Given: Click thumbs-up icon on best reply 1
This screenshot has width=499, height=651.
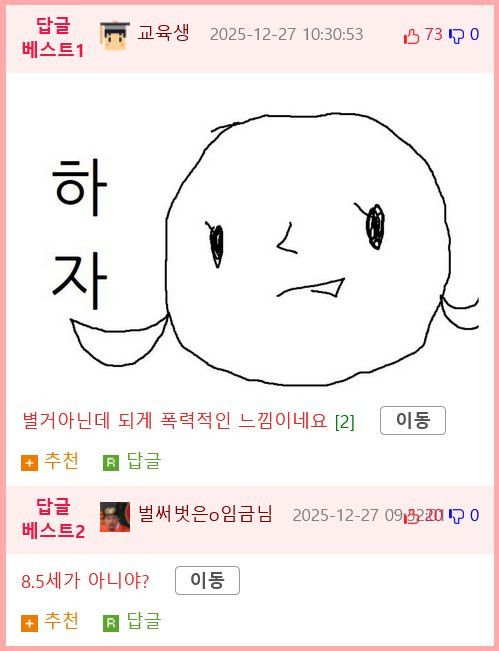Looking at the screenshot, I should point(411,36).
